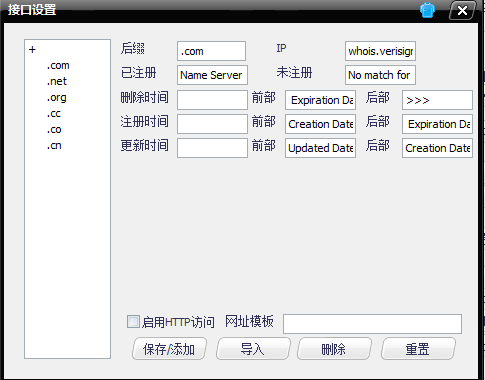Click the 已注册 field with Name Server
The image size is (485, 380).
tap(212, 75)
